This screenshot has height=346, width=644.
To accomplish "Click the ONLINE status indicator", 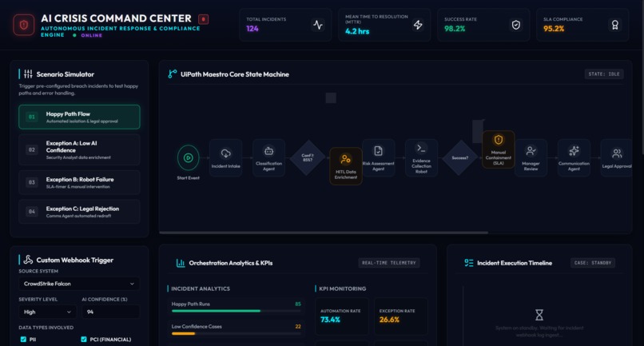I will pos(87,35).
